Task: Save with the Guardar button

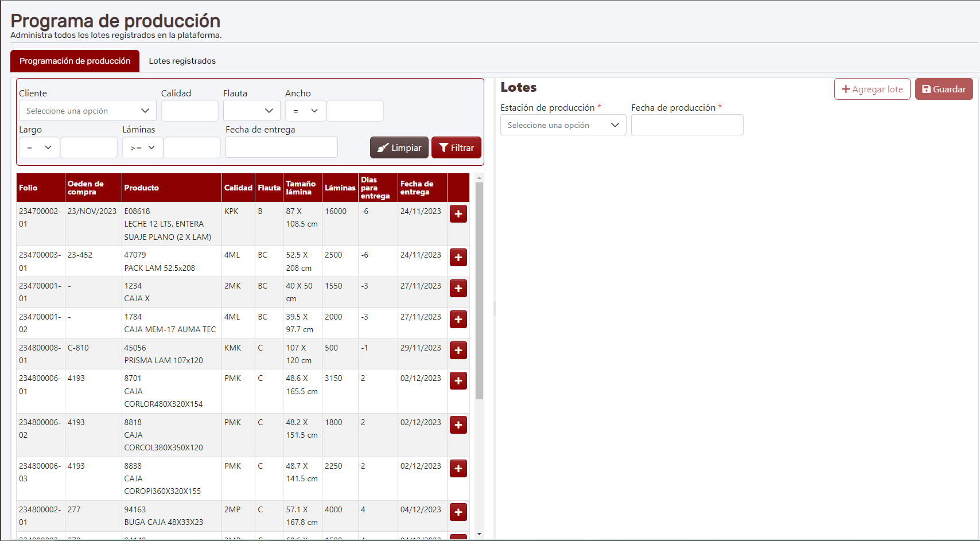Action: point(943,89)
